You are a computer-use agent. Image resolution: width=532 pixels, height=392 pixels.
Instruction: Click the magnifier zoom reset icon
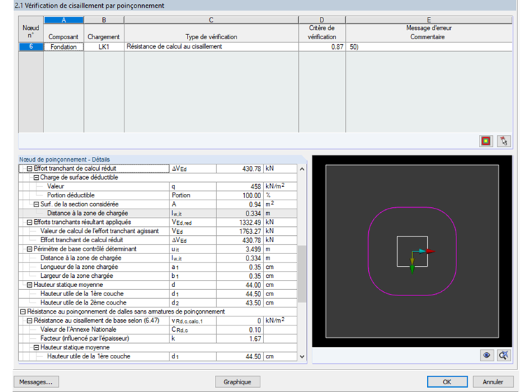tap(504, 356)
